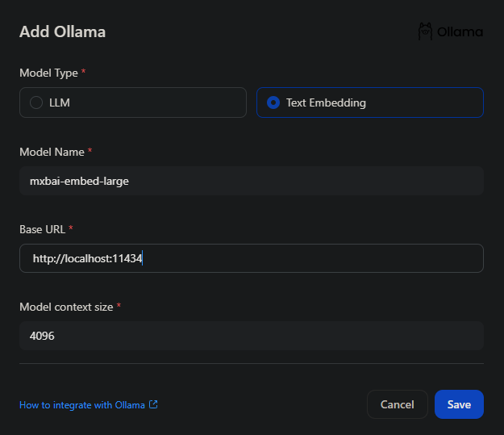Click the 4096 value in context size
The height and width of the screenshot is (435, 504).
pyautogui.click(x=42, y=336)
